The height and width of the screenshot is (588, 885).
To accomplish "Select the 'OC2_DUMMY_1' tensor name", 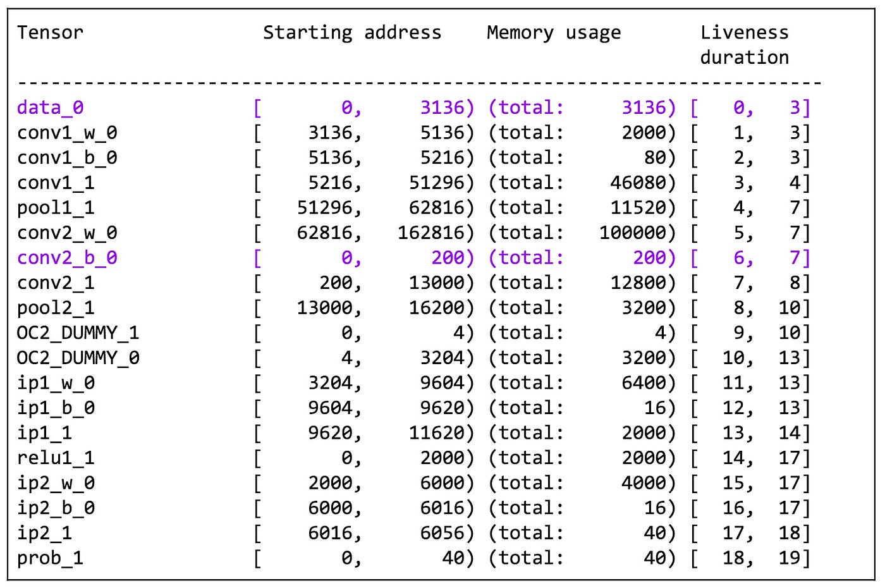I will pyautogui.click(x=78, y=333).
